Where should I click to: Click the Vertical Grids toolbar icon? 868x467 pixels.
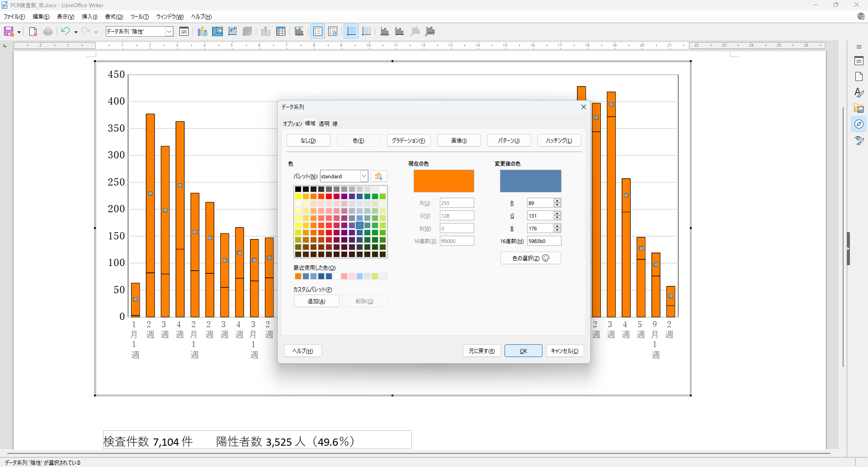(367, 32)
